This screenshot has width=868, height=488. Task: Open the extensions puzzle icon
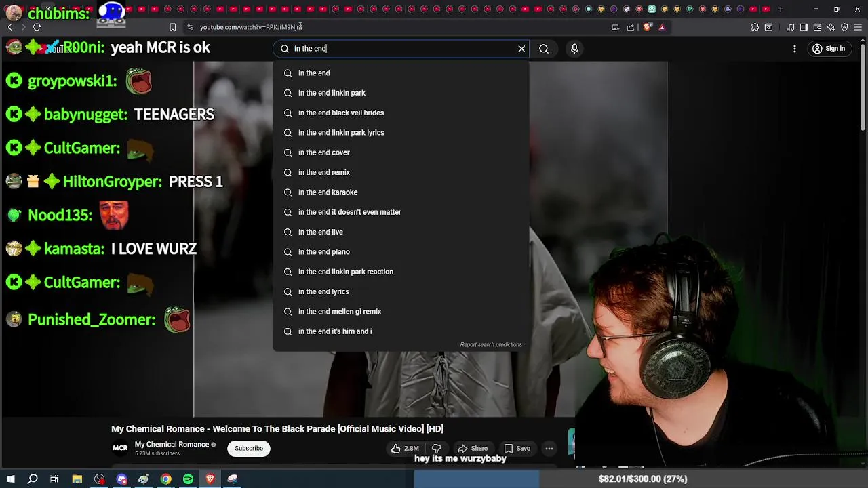tap(755, 27)
